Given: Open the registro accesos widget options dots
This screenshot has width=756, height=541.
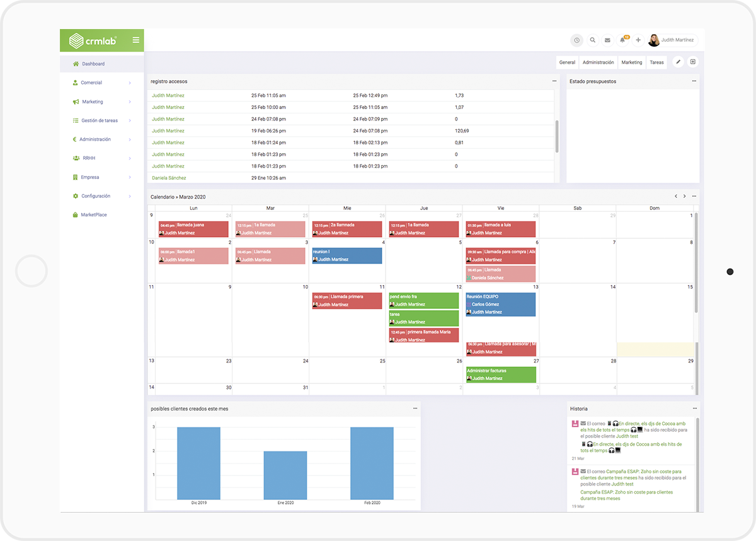Looking at the screenshot, I should click(554, 81).
